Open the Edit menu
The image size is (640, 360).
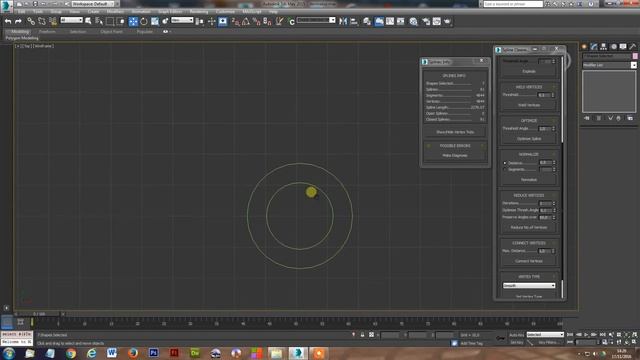(21, 12)
